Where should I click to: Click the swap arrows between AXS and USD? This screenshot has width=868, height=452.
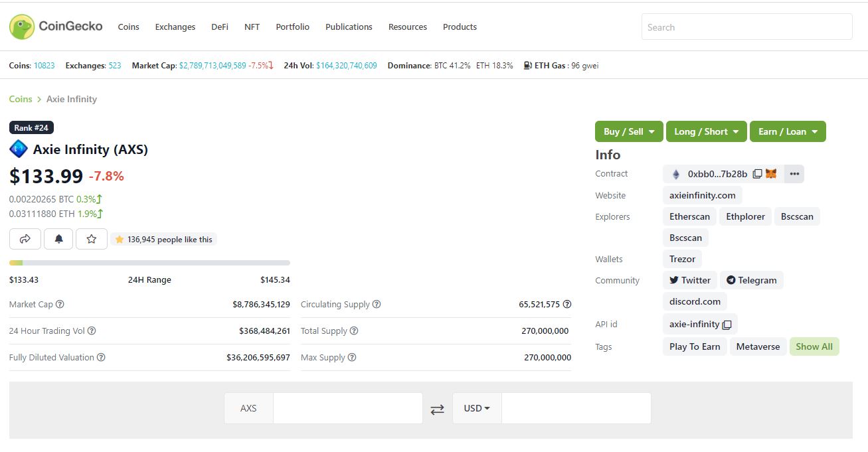click(437, 410)
